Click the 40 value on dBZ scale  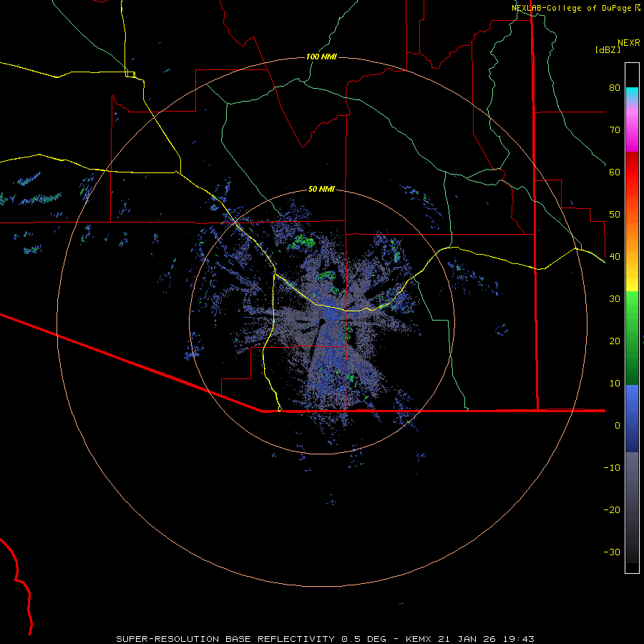click(x=615, y=256)
